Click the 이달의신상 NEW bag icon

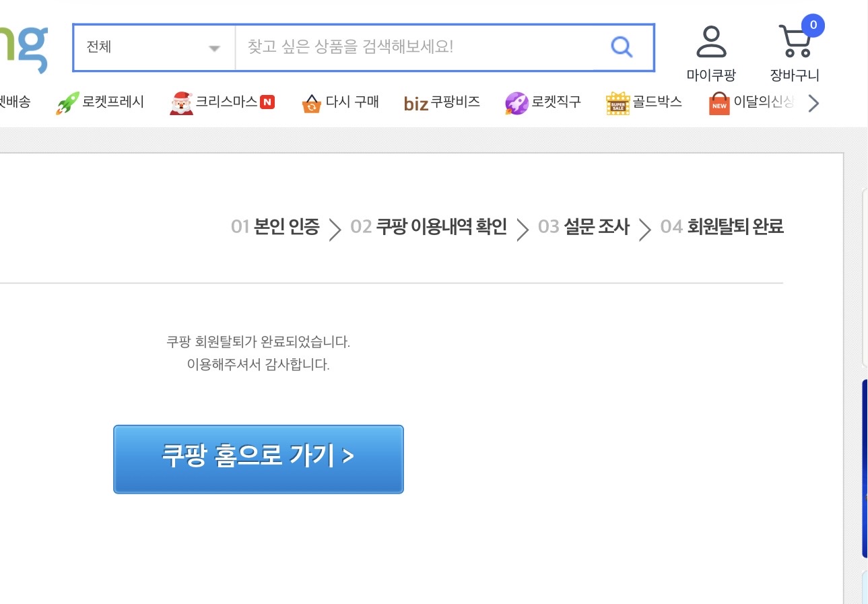tap(719, 104)
